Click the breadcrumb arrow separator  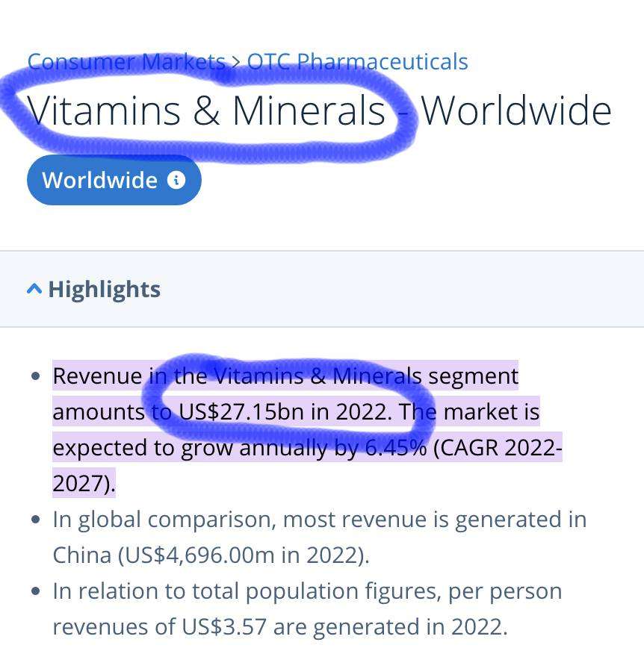click(236, 61)
